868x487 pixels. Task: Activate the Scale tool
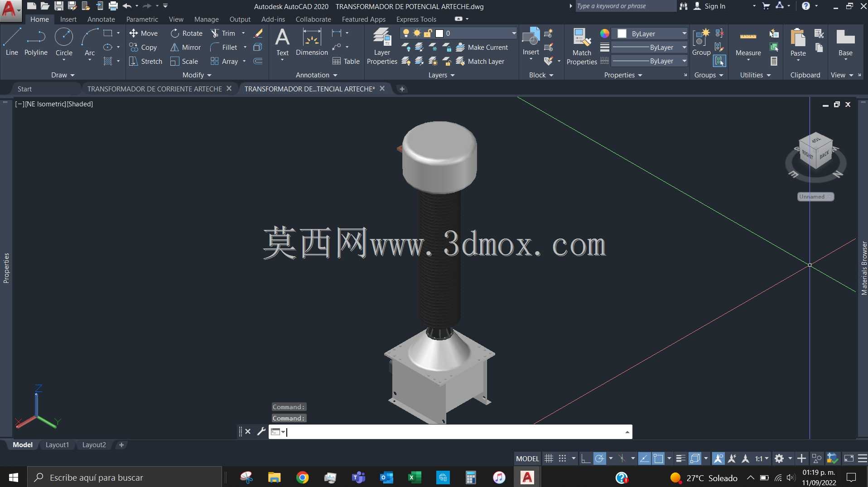click(184, 61)
